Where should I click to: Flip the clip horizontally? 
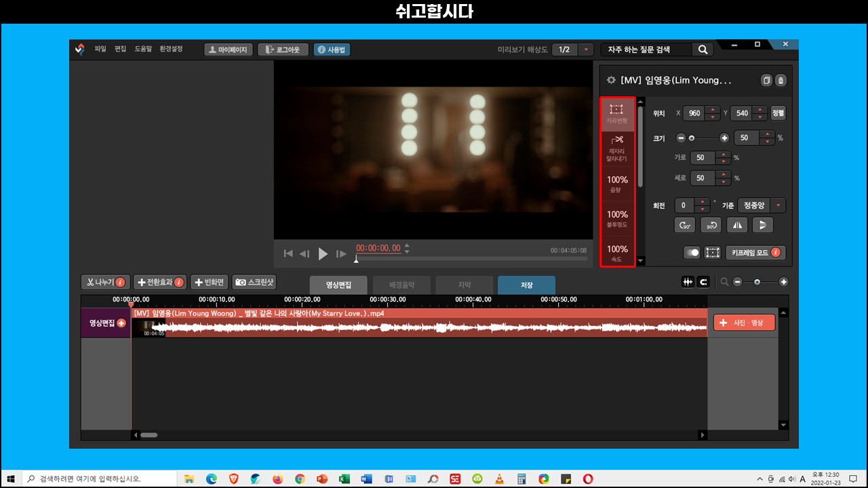pos(737,225)
